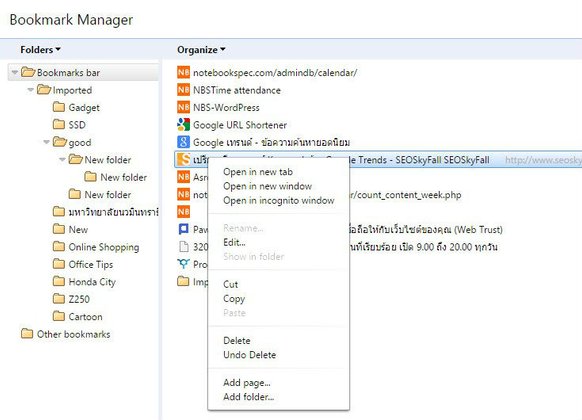582x420 pixels.
Task: Click the New folder icon below Thai university folder
Action: point(59,229)
